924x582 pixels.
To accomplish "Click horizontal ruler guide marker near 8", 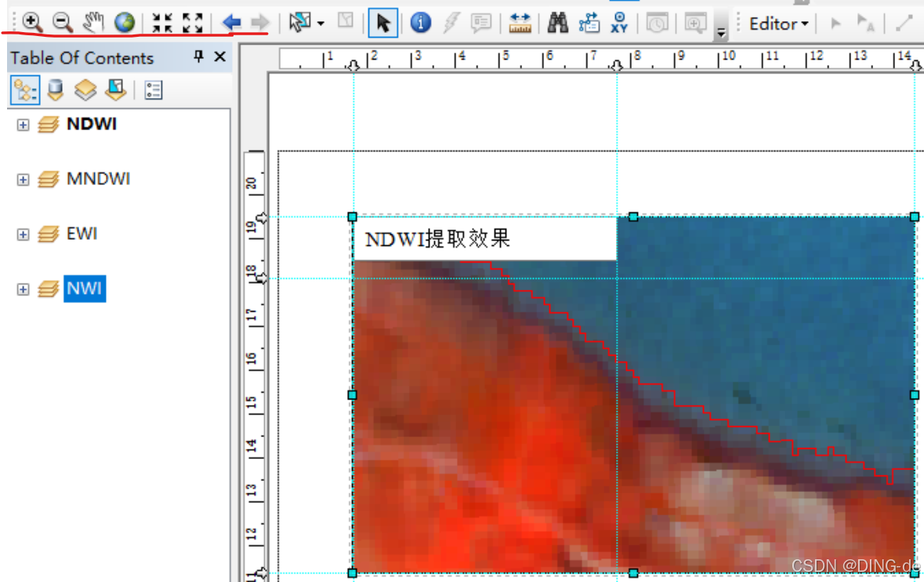I will point(617,65).
